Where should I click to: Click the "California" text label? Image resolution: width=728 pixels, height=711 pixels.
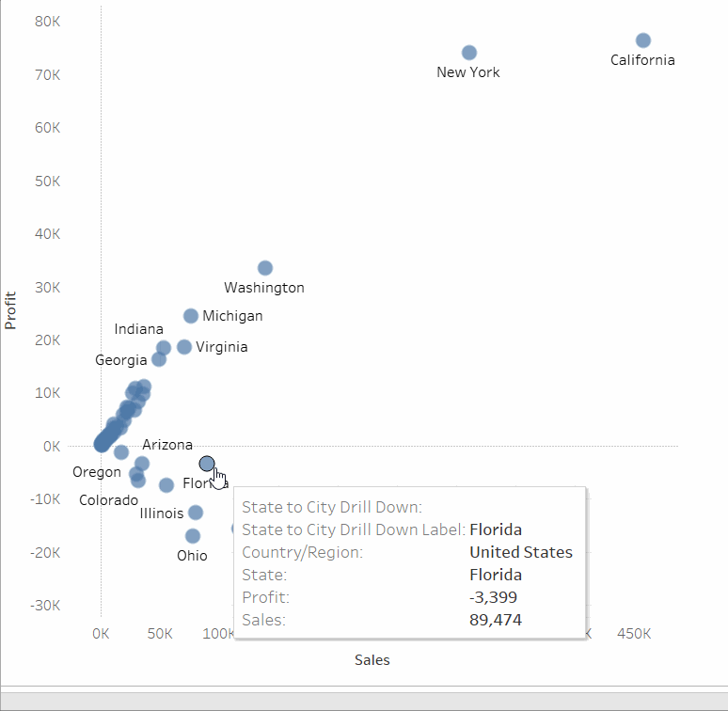click(642, 60)
